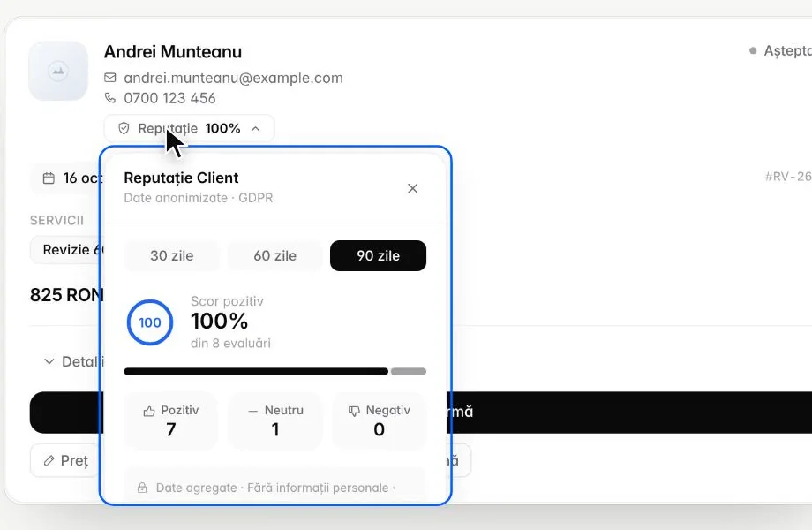Click the thumbs-down Negativ icon
This screenshot has width=812, height=530.
click(354, 412)
